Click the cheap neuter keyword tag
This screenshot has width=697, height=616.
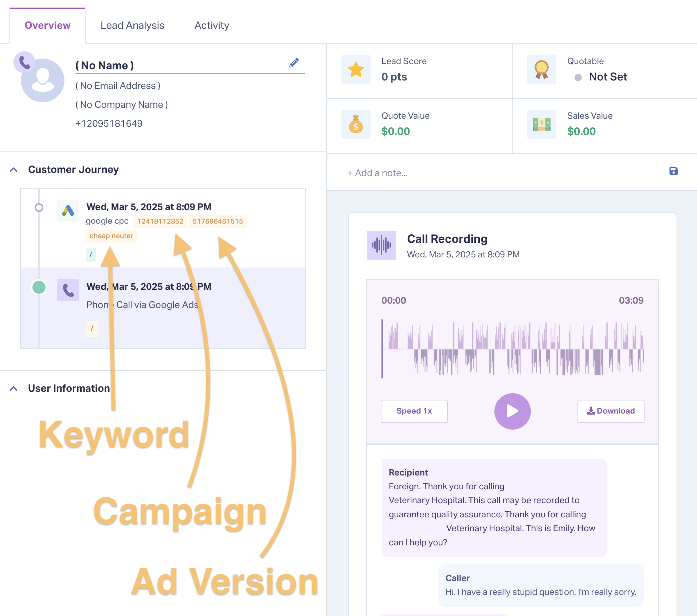coord(111,236)
